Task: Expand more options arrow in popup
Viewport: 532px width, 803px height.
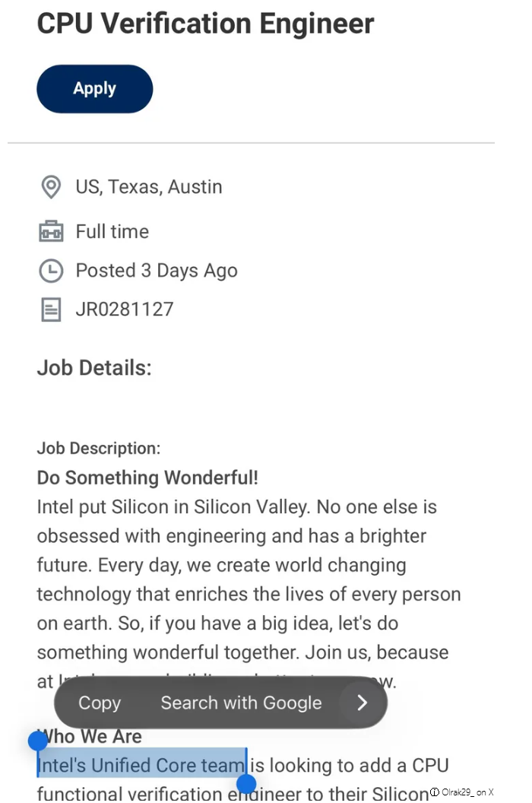Action: click(x=363, y=703)
